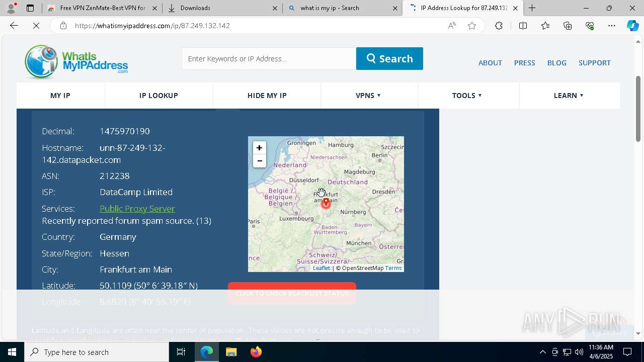Image resolution: width=644 pixels, height=362 pixels.
Task: Open the tab actions menu icon
Action: pos(30,8)
